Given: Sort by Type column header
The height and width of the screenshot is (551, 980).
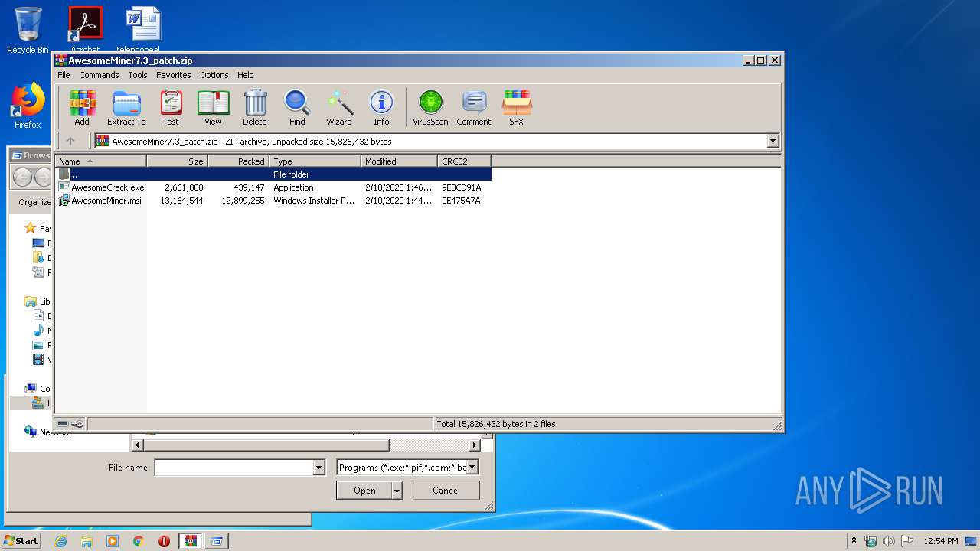Looking at the screenshot, I should [x=315, y=161].
